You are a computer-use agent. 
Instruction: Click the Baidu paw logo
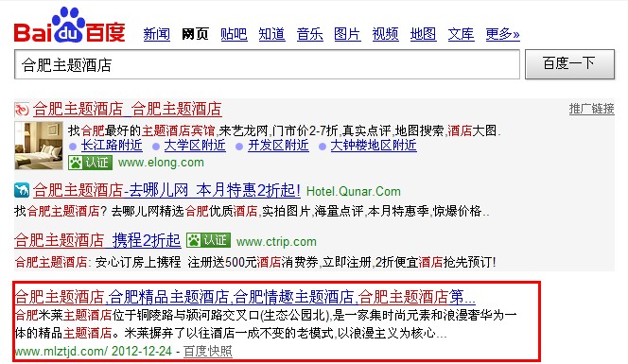click(69, 26)
